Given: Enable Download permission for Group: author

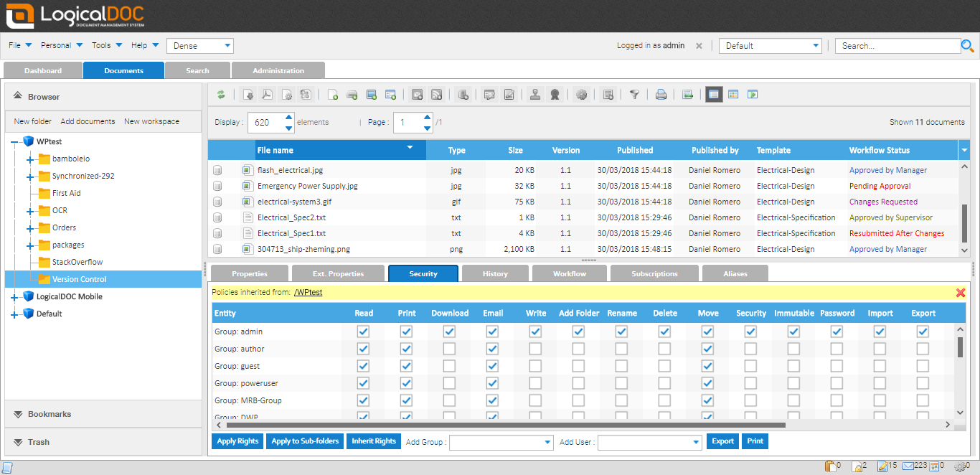Looking at the screenshot, I should [x=449, y=349].
